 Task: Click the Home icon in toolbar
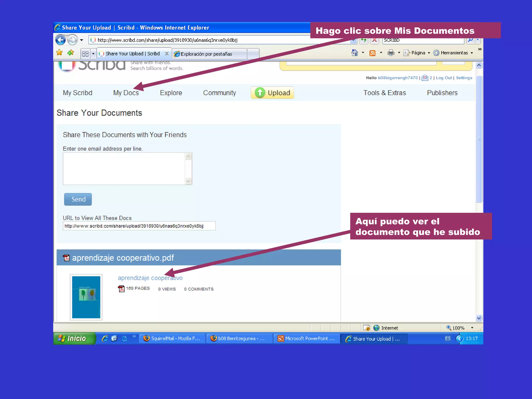[354, 53]
